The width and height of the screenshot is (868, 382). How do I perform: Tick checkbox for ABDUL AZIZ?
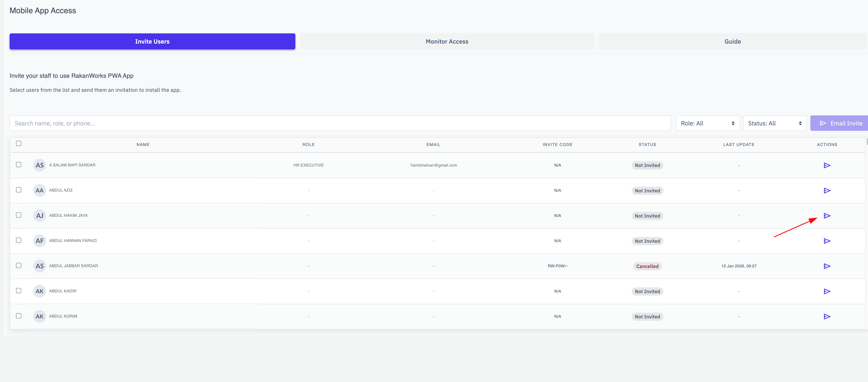19,190
